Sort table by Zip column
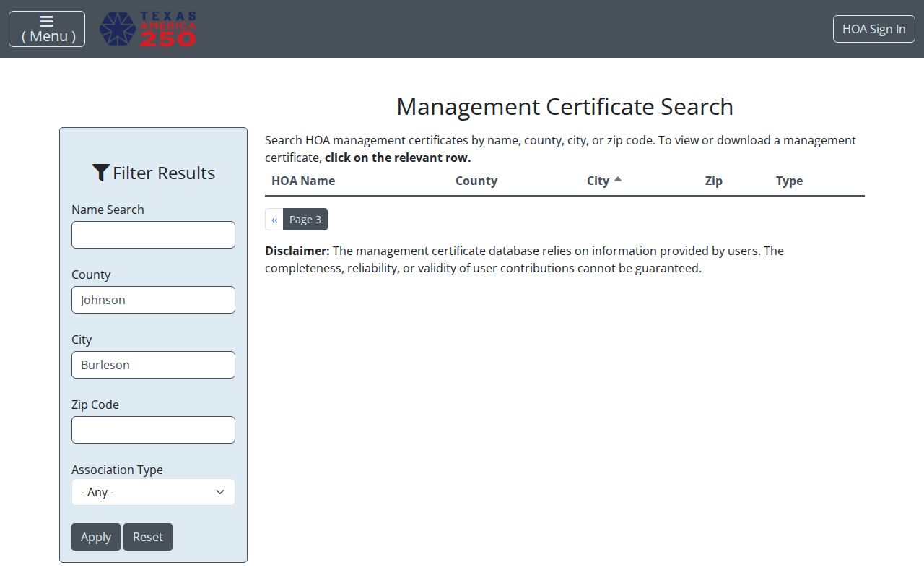 coord(714,181)
